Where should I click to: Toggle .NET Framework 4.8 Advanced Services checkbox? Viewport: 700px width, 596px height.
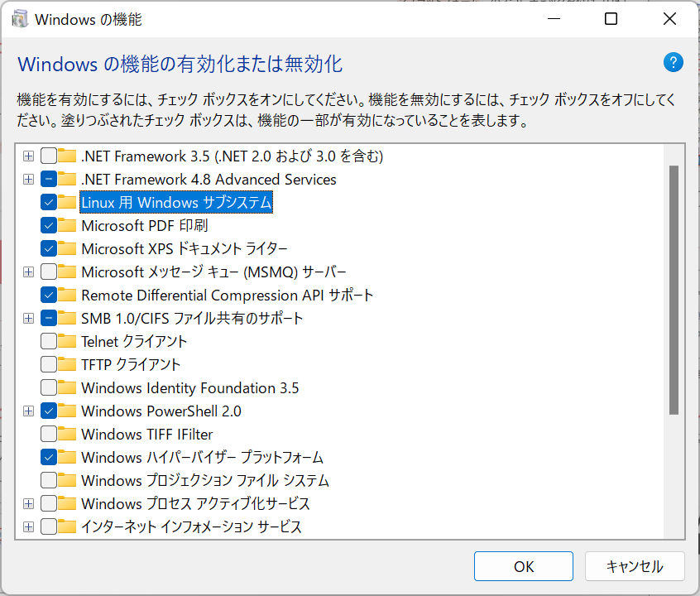tap(48, 179)
